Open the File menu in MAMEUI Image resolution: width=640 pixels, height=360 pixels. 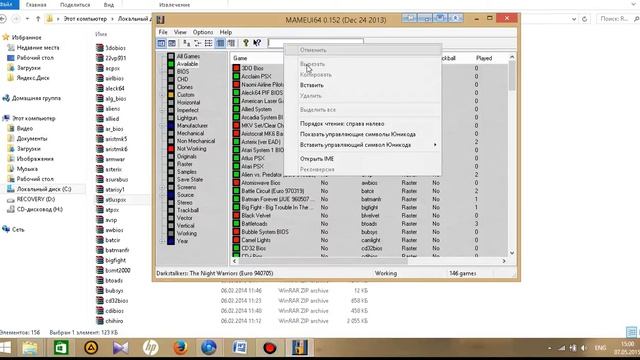(x=163, y=32)
